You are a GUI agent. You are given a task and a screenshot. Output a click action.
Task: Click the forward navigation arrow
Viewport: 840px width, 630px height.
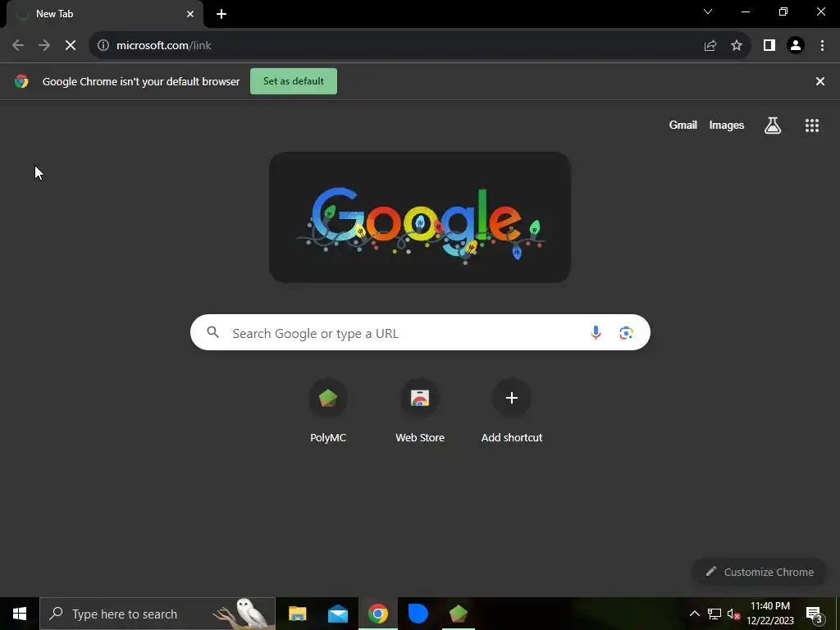pyautogui.click(x=44, y=46)
